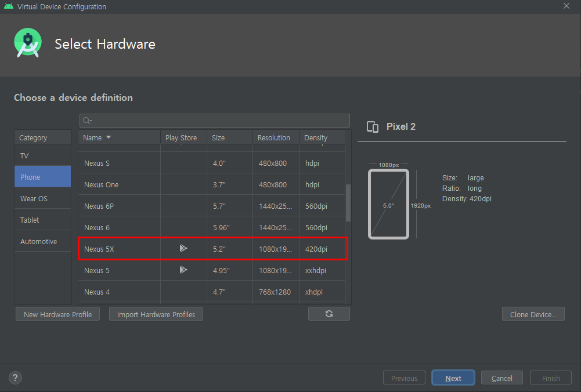Select the Nexus 4 device row

(212, 292)
